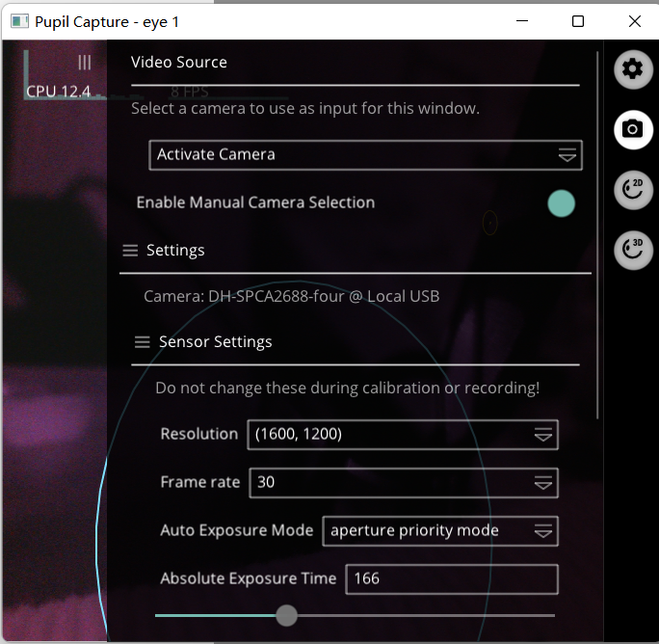Minimize the Pupil Capture eye 1 window
Image resolution: width=659 pixels, height=644 pixels.
[x=522, y=21]
